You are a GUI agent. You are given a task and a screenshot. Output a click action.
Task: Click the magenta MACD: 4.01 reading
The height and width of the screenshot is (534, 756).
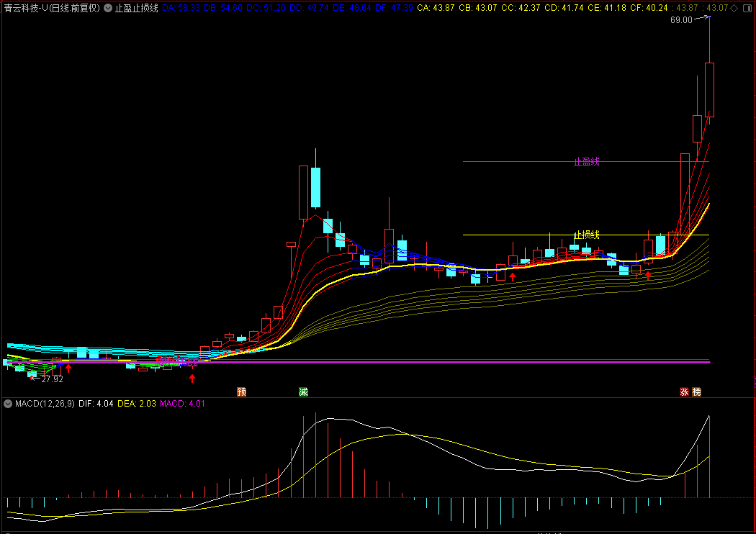tap(182, 404)
